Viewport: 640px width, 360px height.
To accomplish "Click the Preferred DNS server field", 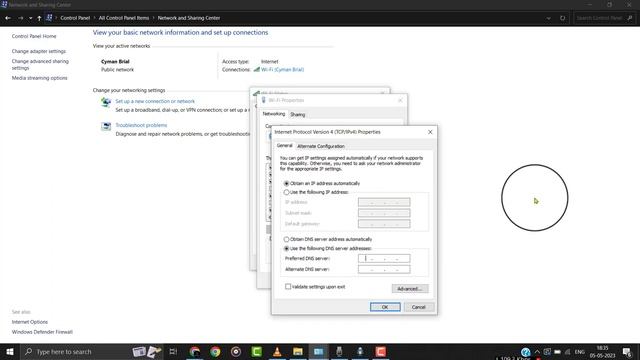I will coord(384,258).
